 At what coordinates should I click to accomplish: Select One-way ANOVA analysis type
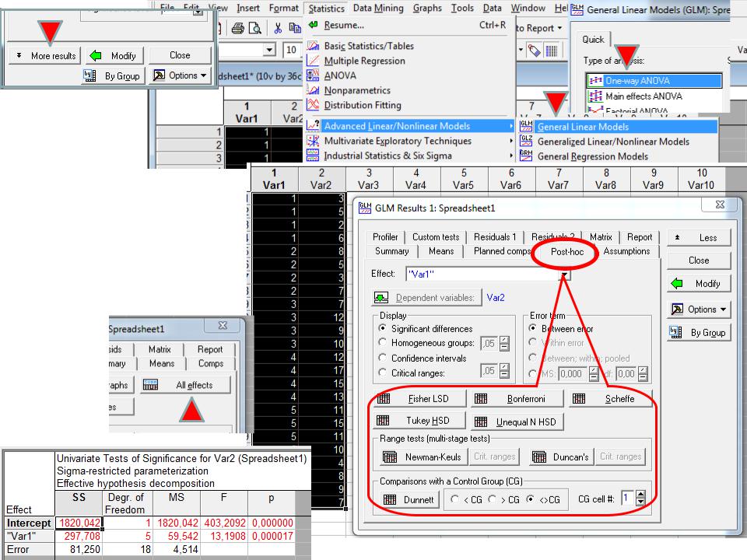click(x=654, y=80)
